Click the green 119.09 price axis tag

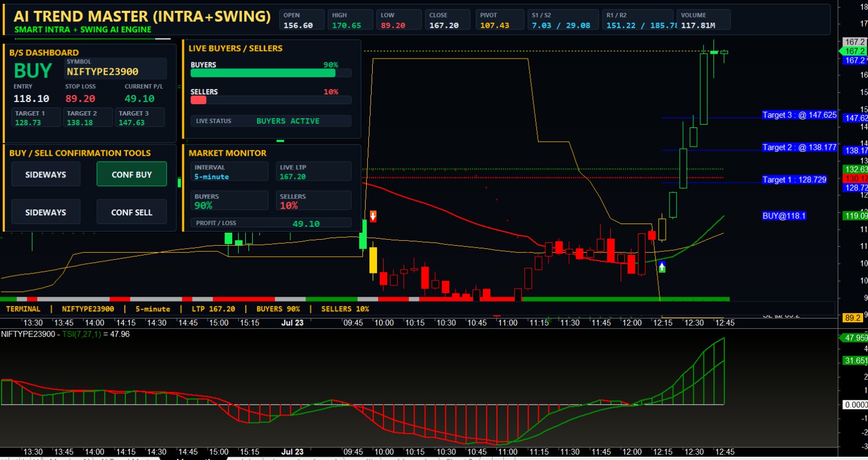[x=854, y=215]
